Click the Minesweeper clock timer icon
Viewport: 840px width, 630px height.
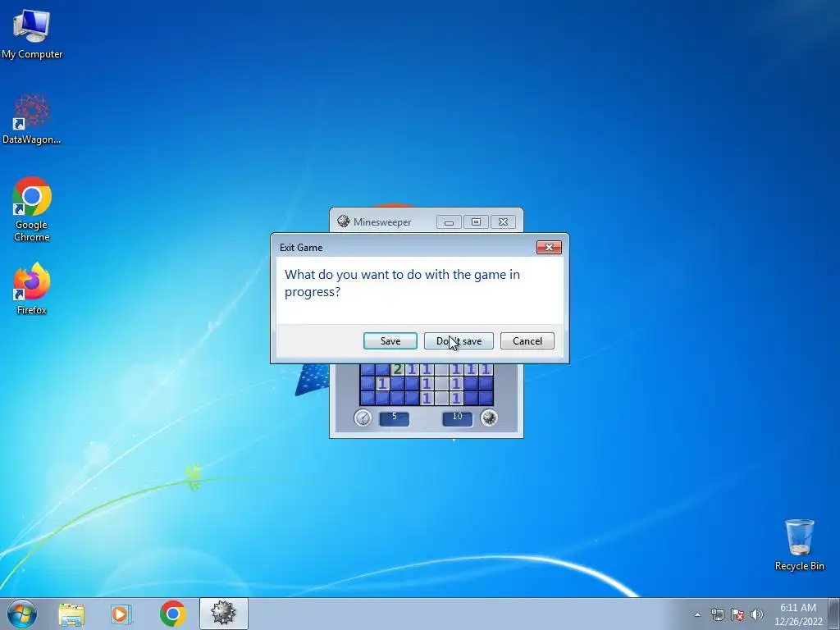[x=363, y=418]
